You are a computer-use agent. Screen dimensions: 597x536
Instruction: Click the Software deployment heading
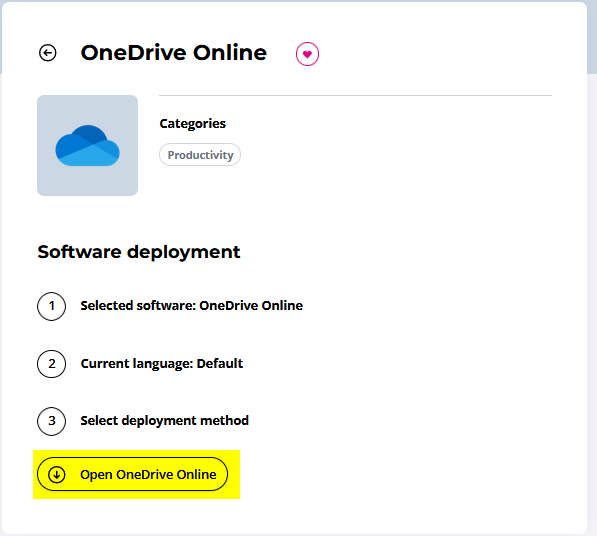click(x=139, y=252)
